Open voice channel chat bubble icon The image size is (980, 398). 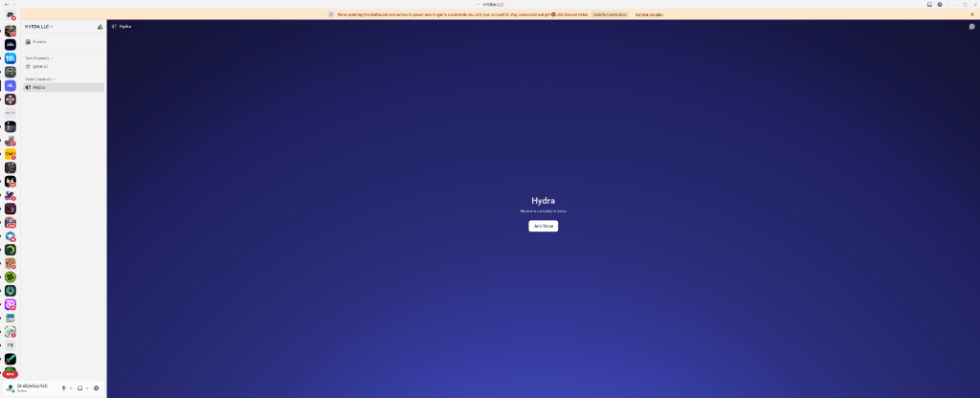[x=972, y=27]
